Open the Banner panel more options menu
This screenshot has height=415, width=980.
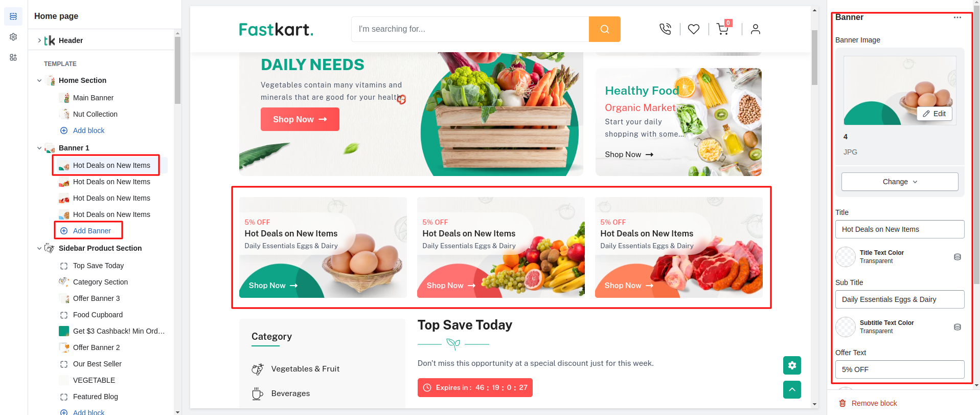point(958,17)
